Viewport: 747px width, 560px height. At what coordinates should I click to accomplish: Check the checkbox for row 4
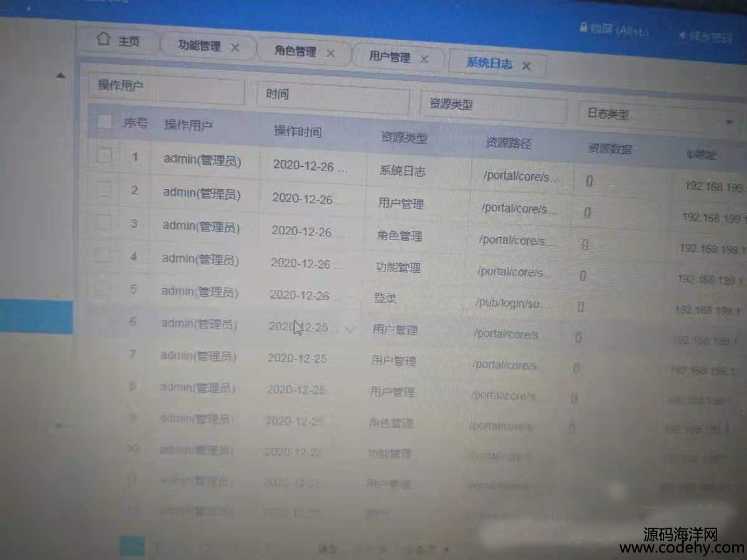pos(102,255)
